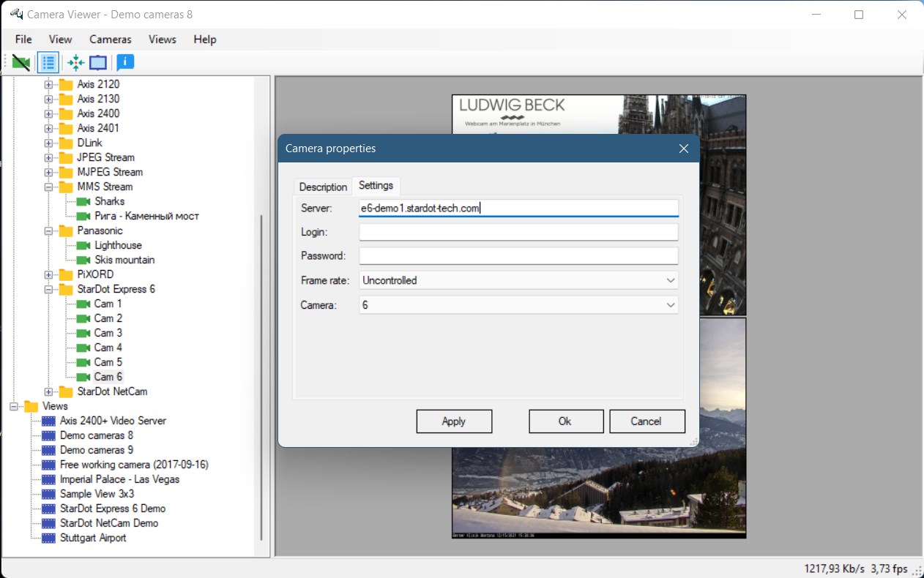
Task: Select the Sharks camera in tree
Action: coord(109,201)
